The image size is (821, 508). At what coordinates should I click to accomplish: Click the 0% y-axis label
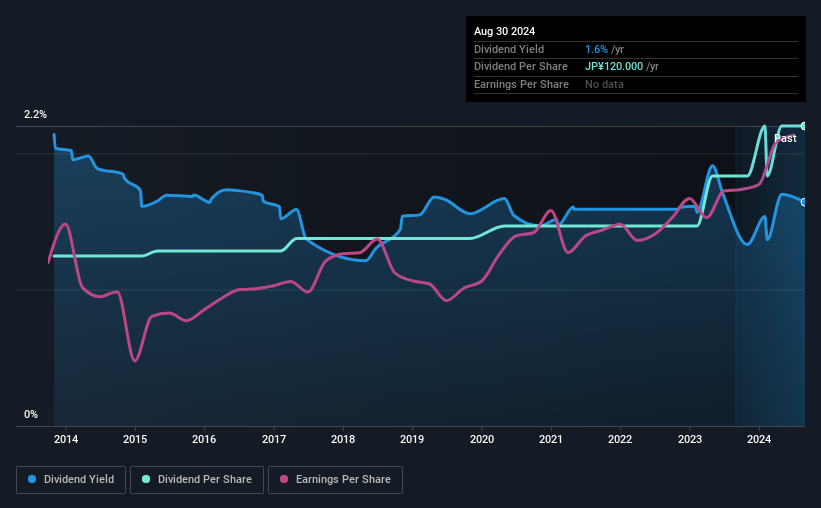(x=31, y=414)
